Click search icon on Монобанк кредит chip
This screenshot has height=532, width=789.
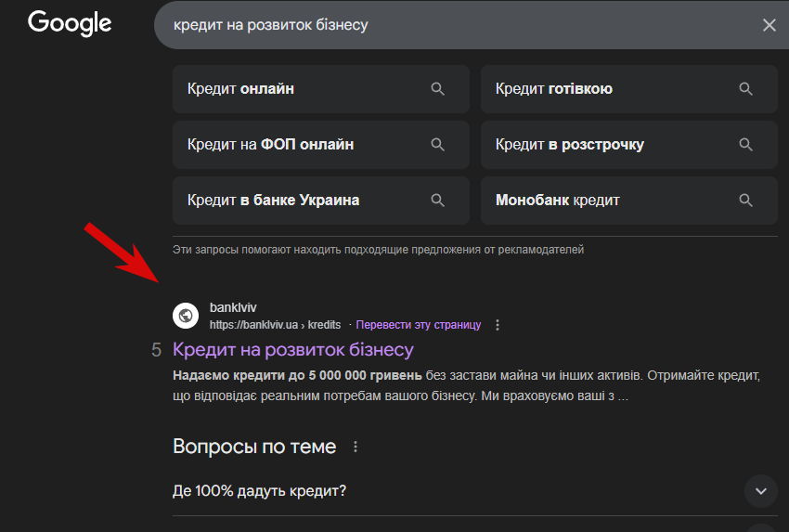click(745, 201)
